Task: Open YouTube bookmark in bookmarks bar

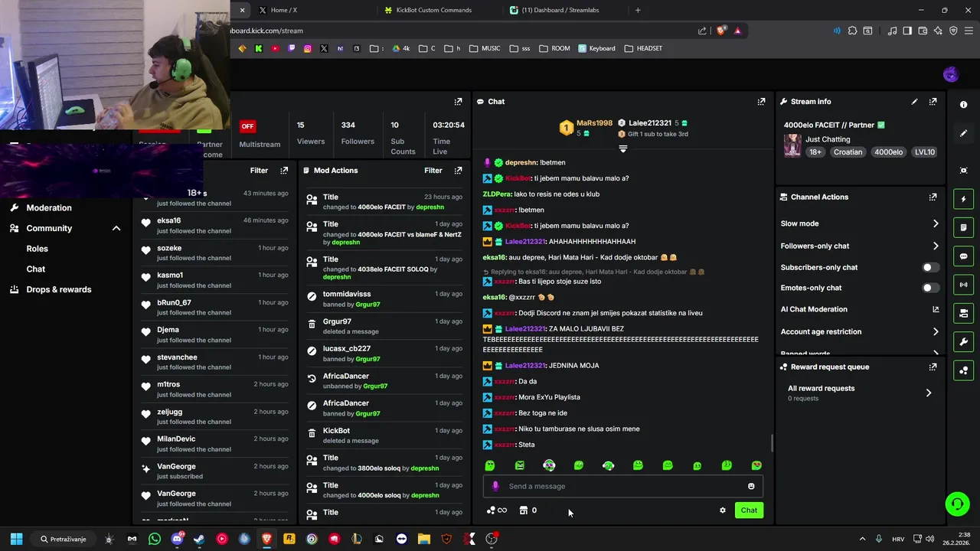Action: point(275,48)
